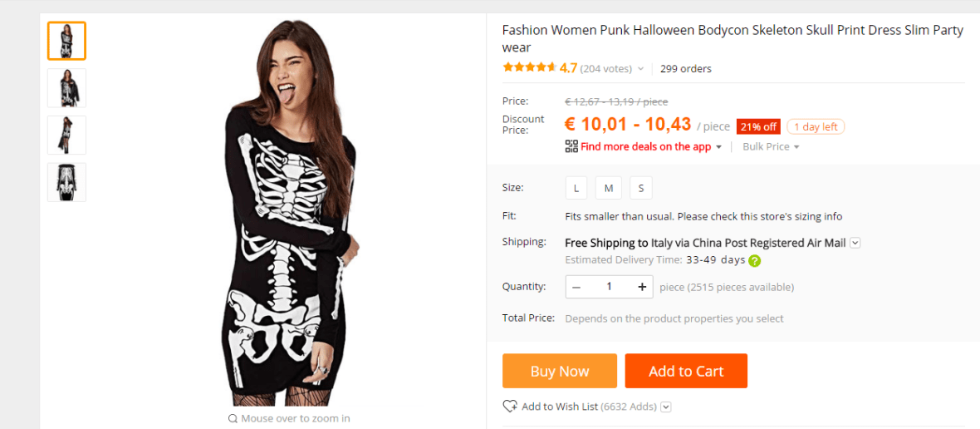Click the star rating icons
The height and width of the screenshot is (429, 980).
click(529, 68)
